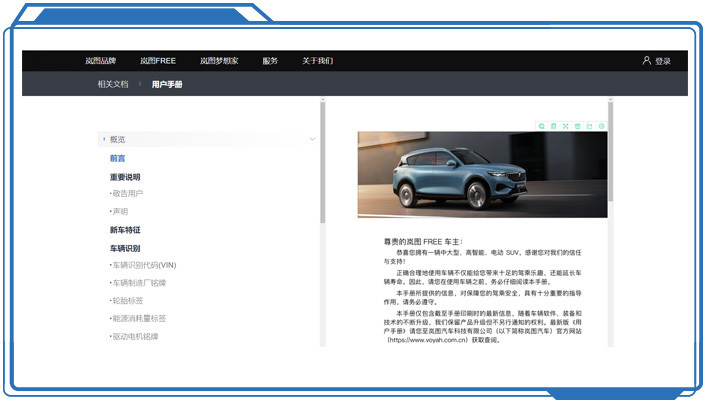Screen dimensions: 706x402
Task: Open the 岚图FREE menu
Action: point(158,61)
